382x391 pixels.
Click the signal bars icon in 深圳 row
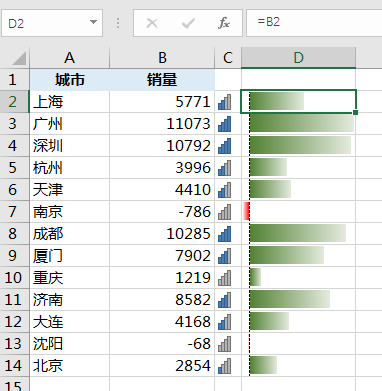224,146
